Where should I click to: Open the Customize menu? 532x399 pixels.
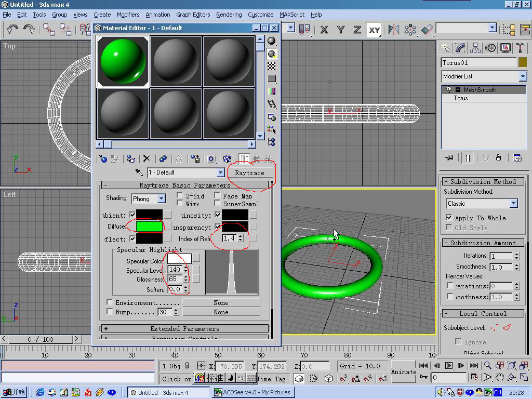pos(261,15)
